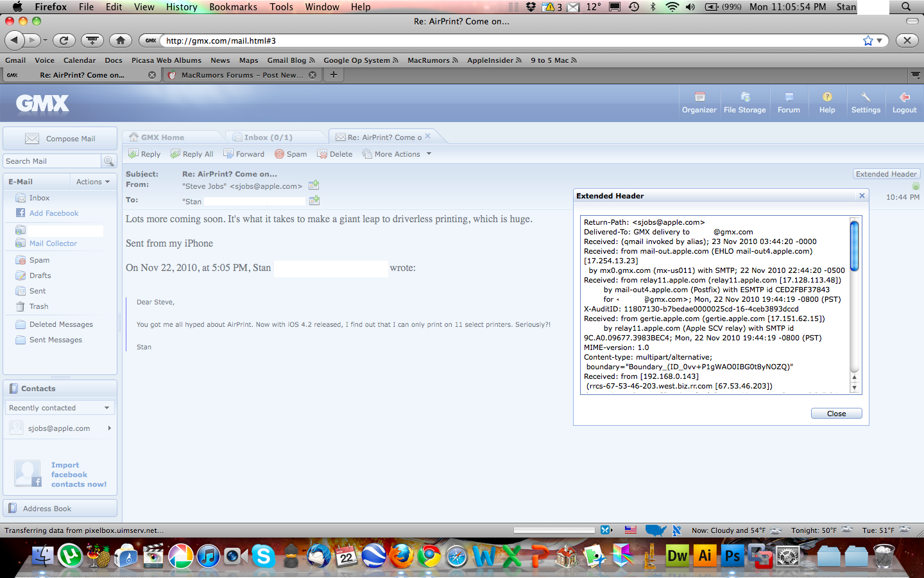
Task: Open Illustrator from the Dock
Action: click(x=705, y=556)
